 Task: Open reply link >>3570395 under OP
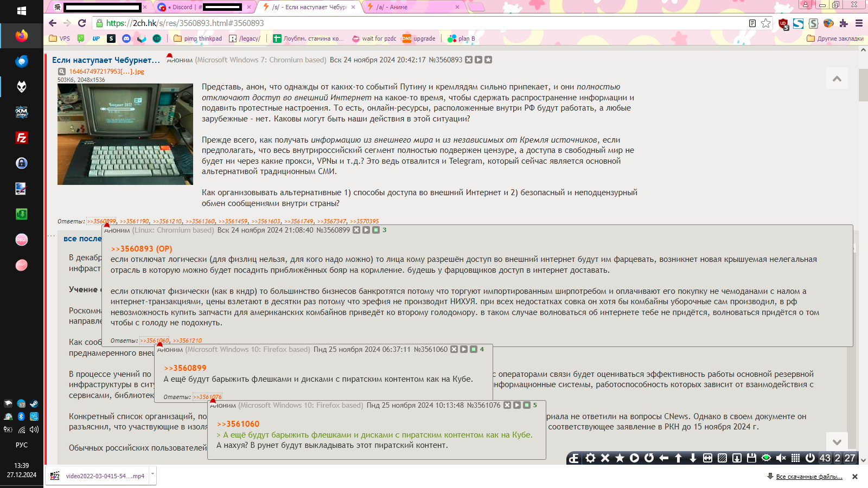(x=364, y=221)
